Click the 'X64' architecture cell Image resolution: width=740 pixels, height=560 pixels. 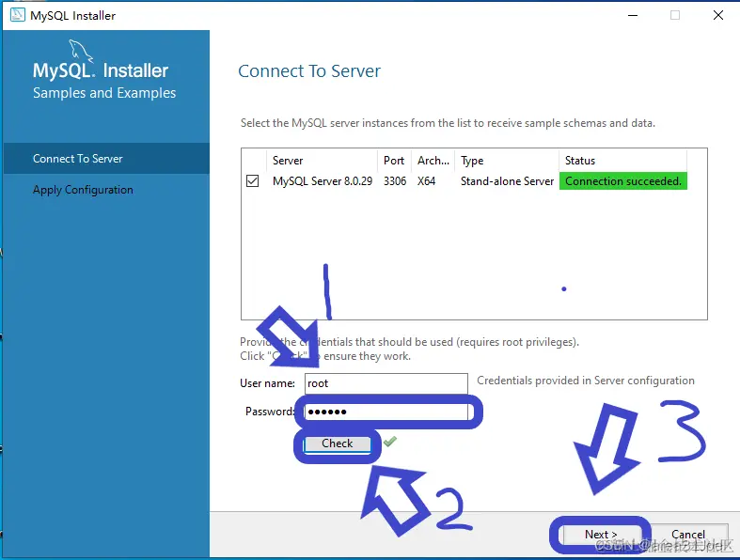click(426, 181)
